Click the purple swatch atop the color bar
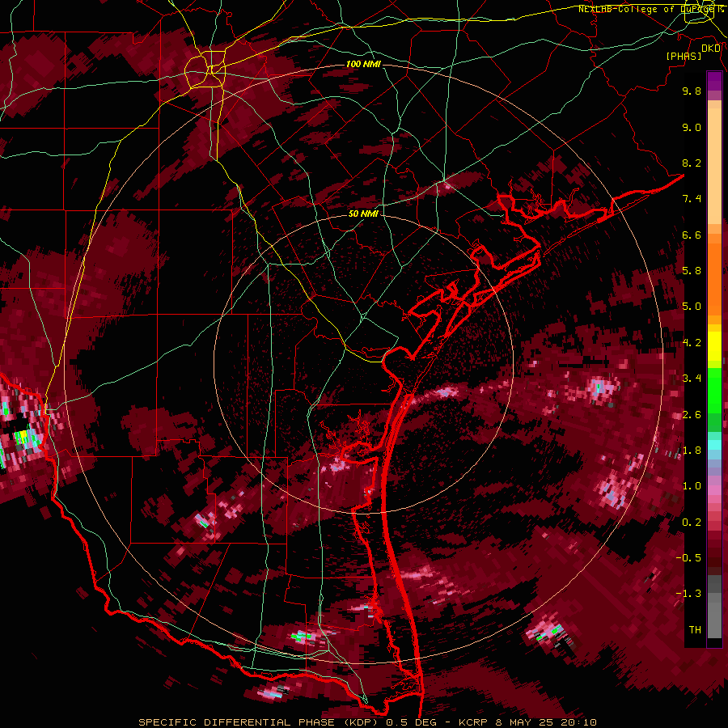 point(714,81)
